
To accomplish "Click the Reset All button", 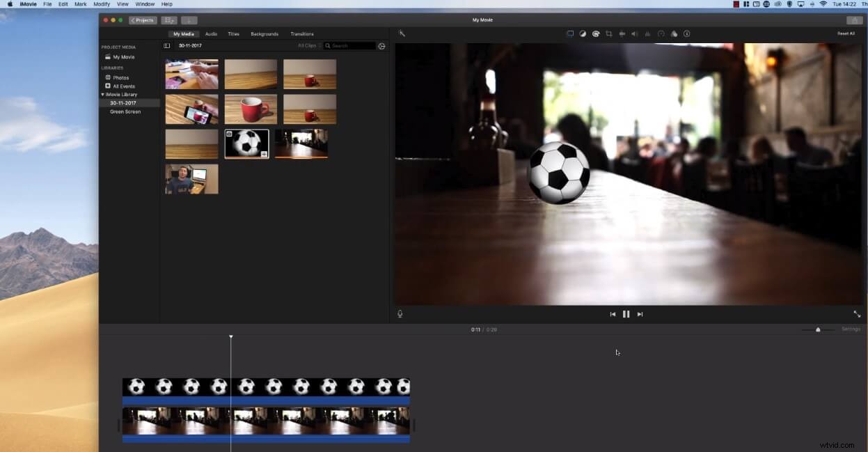I will (847, 33).
